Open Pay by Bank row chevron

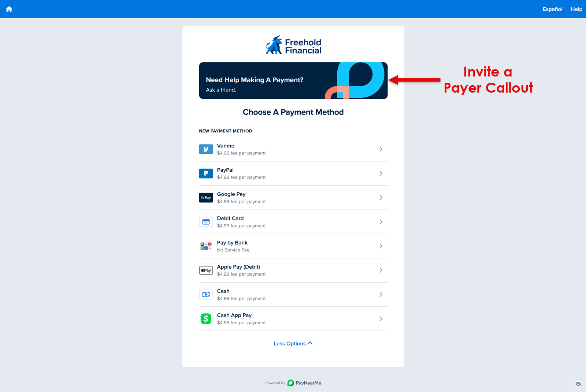tap(381, 246)
